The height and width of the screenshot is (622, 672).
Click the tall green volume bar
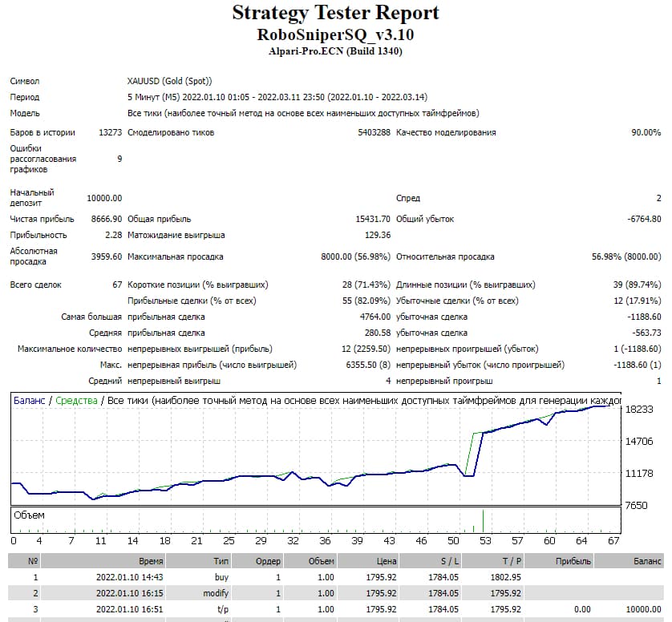[483, 520]
